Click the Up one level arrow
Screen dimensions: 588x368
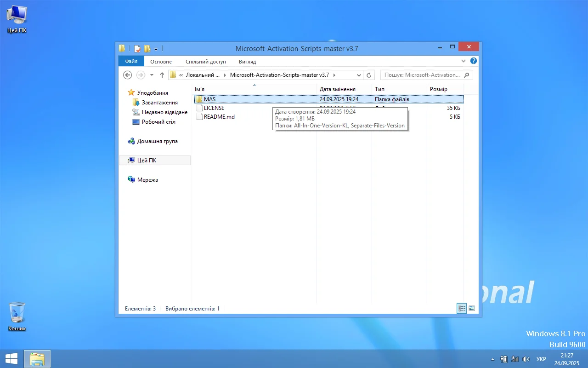tap(162, 75)
